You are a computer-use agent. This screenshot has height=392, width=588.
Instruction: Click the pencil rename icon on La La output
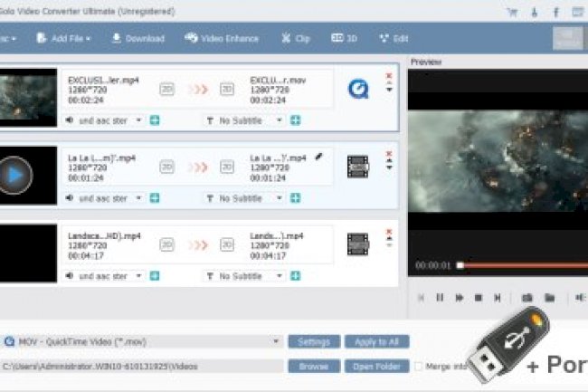318,157
